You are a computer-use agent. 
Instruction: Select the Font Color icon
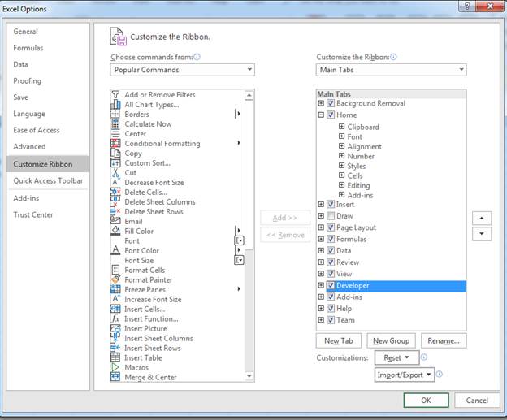click(x=115, y=250)
